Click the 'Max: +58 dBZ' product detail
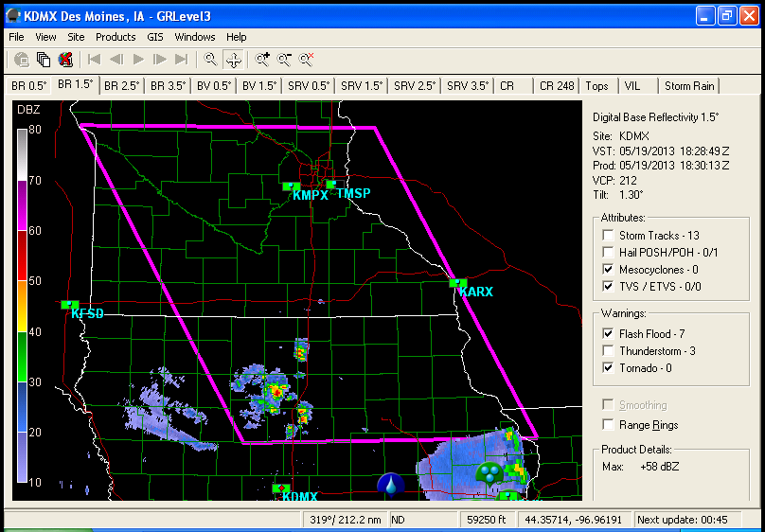Screen dimensions: 765x532 pos(640,467)
